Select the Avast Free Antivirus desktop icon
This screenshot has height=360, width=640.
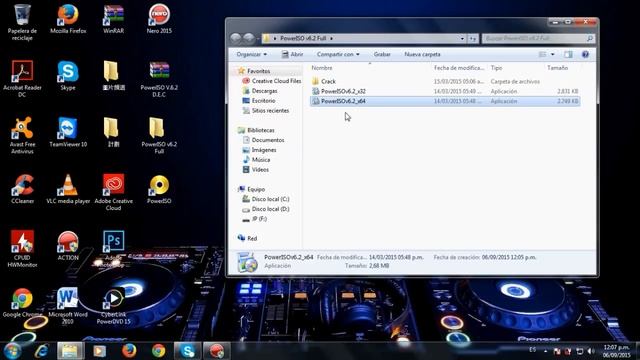coord(22,135)
